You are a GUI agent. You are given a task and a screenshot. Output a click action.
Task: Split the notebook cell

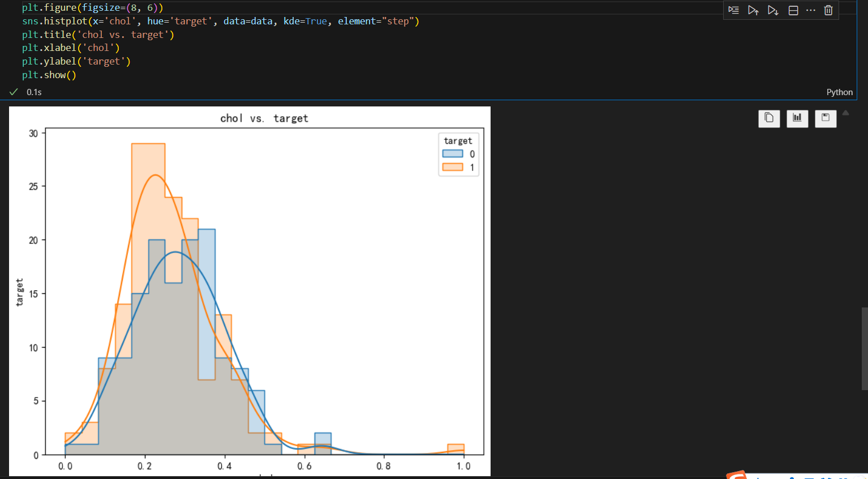click(793, 10)
